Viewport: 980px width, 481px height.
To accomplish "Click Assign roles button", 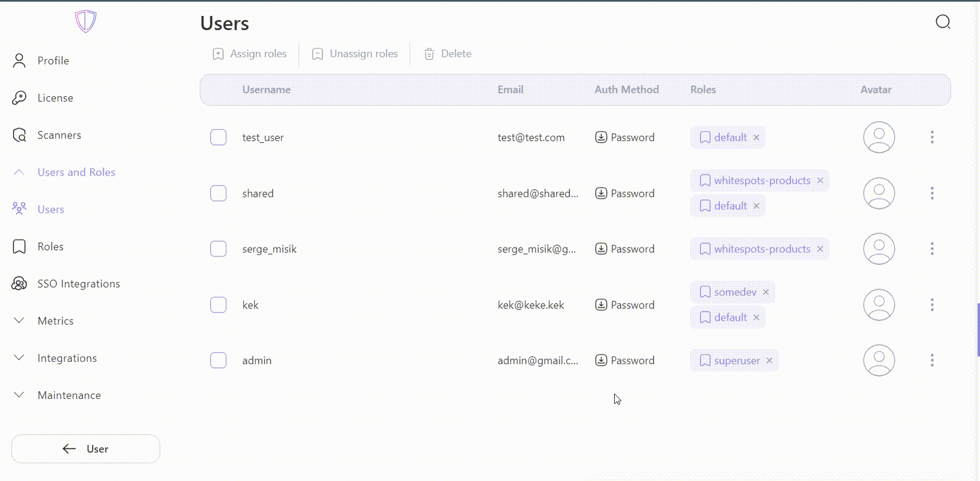I will point(249,54).
